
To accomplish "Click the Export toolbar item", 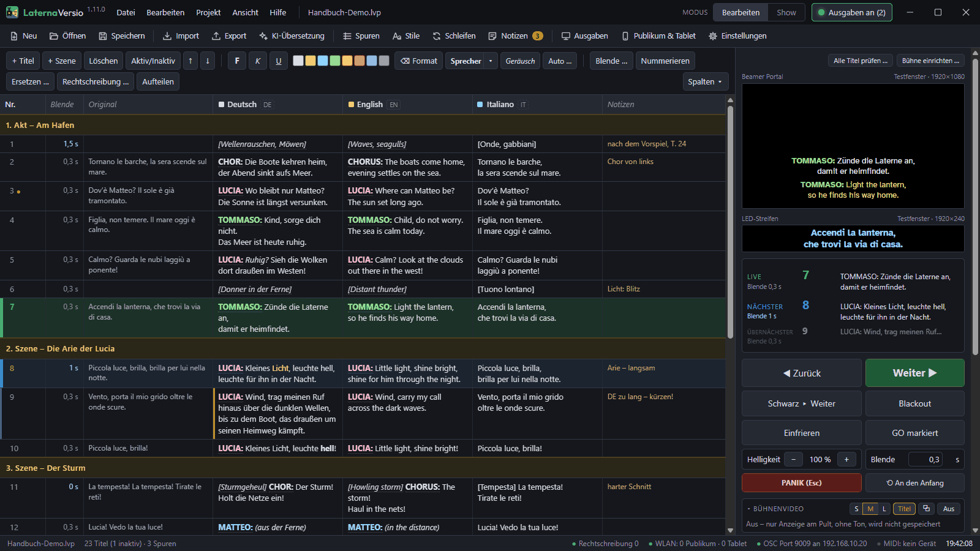I will click(229, 36).
